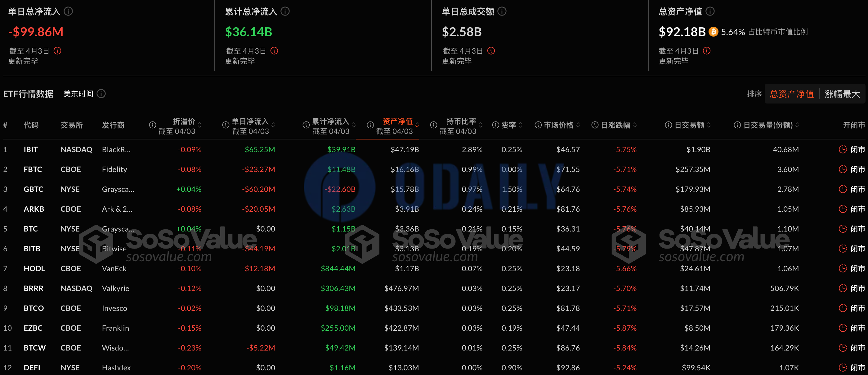Click info icon before 累计净流入 column header
868x375 pixels.
tap(306, 125)
